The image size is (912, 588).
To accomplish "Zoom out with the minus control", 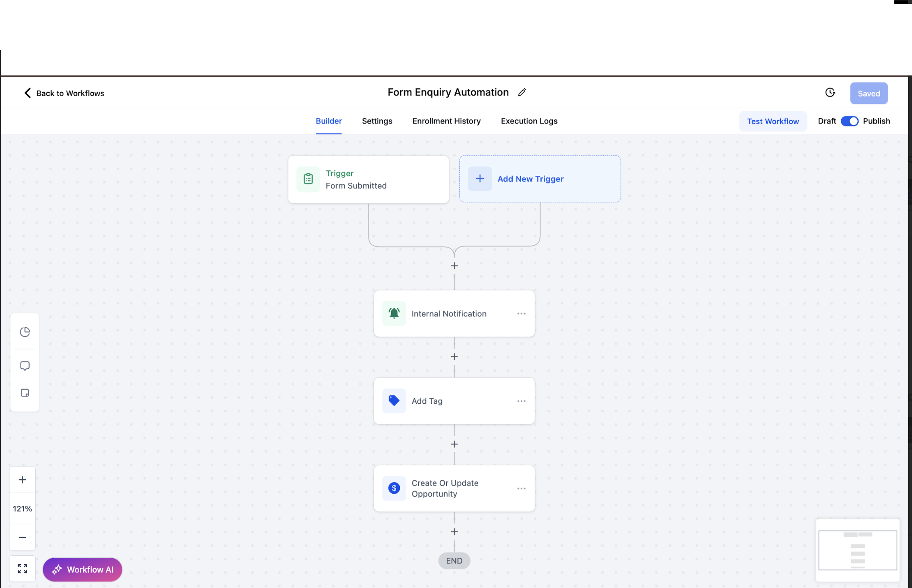I will 22,537.
